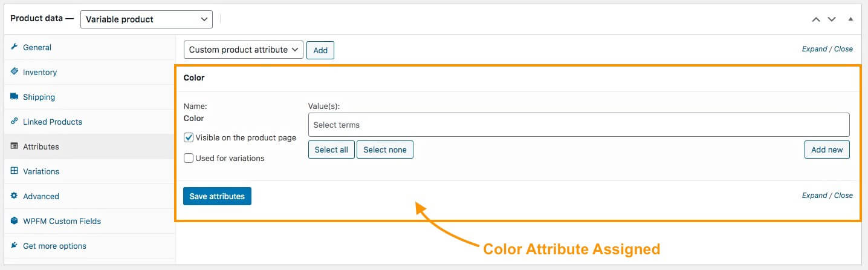Toggle the Product data panel triangle

tap(850, 19)
